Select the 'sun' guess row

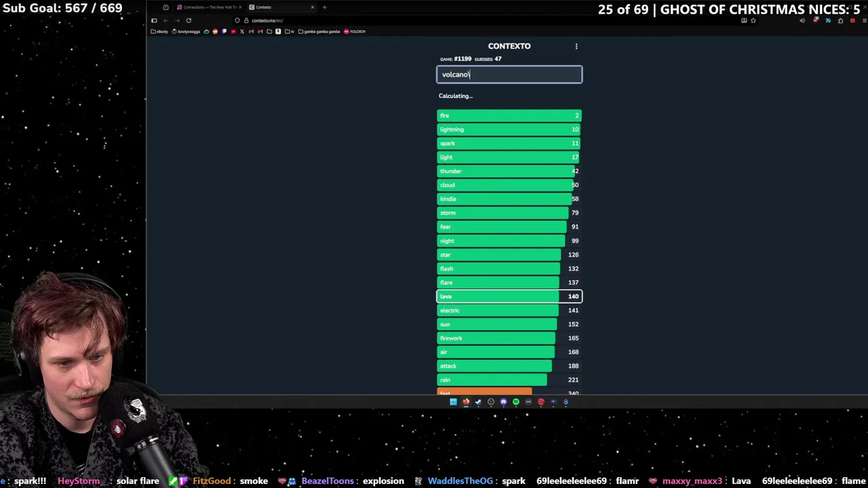pyautogui.click(x=509, y=324)
